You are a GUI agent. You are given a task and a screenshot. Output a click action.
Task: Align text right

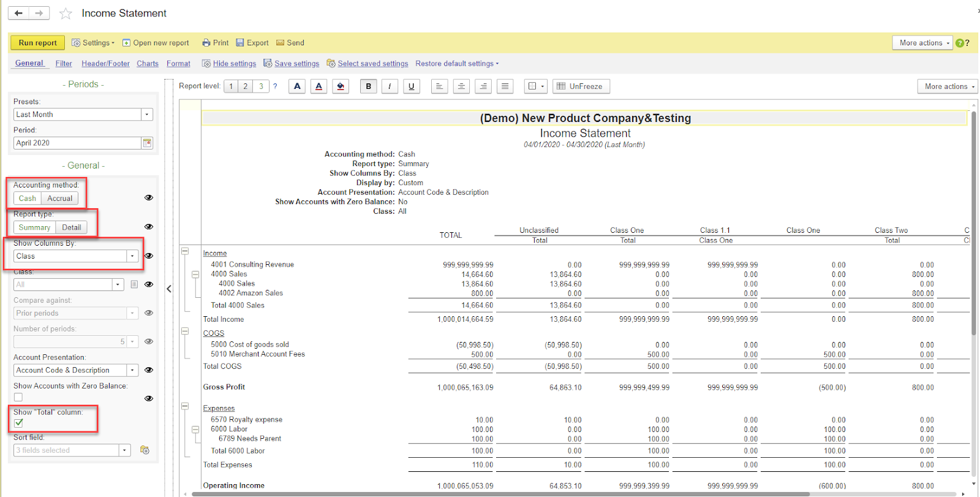tap(483, 86)
